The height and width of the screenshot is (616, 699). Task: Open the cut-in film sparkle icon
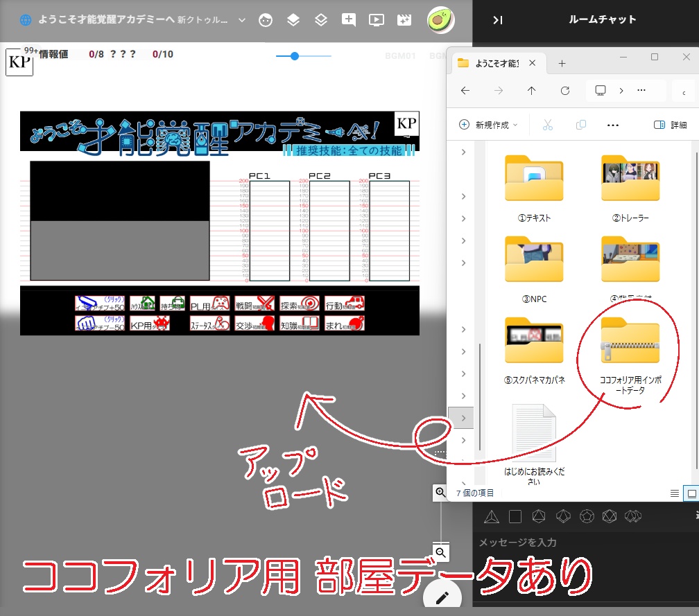point(404,19)
